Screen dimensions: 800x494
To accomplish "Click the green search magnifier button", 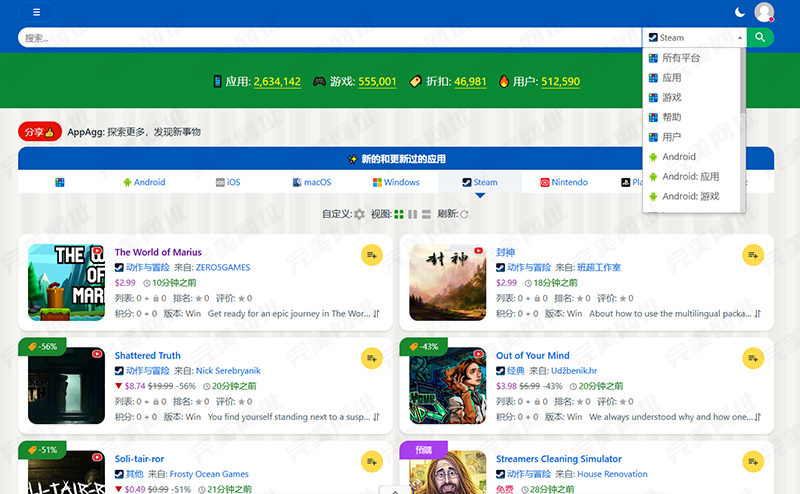I will point(760,37).
